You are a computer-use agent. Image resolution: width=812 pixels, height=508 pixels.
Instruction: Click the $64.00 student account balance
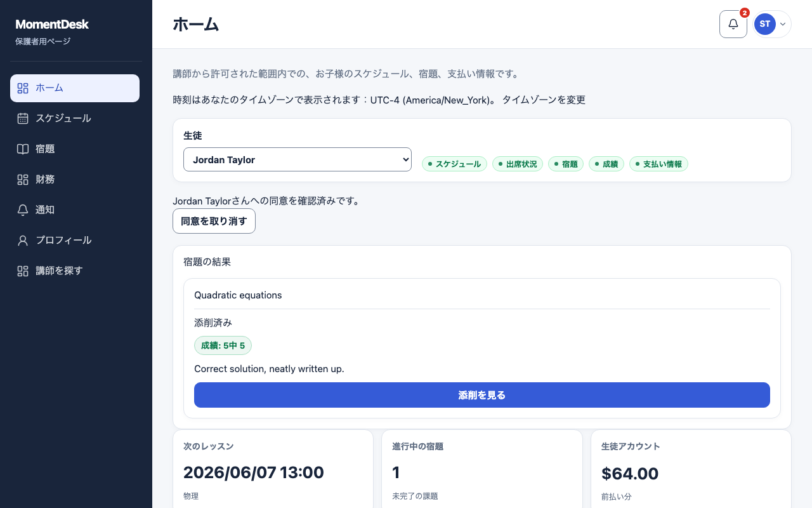click(630, 474)
